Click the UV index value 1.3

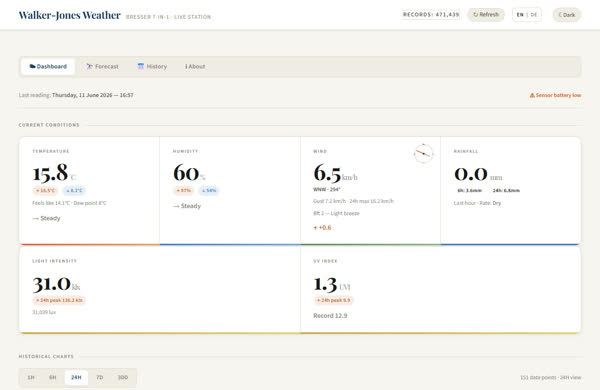[x=325, y=284]
